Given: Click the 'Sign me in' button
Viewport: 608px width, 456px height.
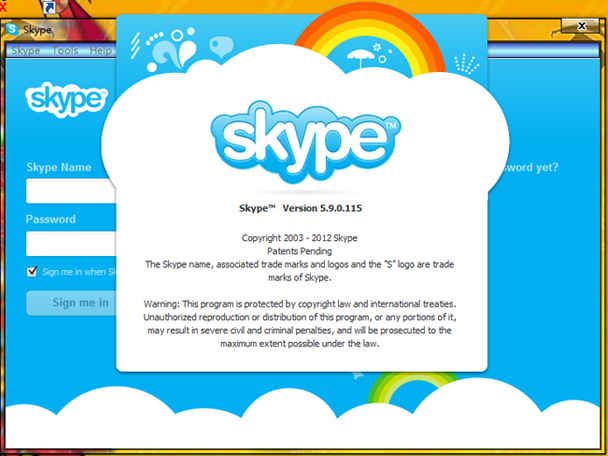Looking at the screenshot, I should 72,303.
